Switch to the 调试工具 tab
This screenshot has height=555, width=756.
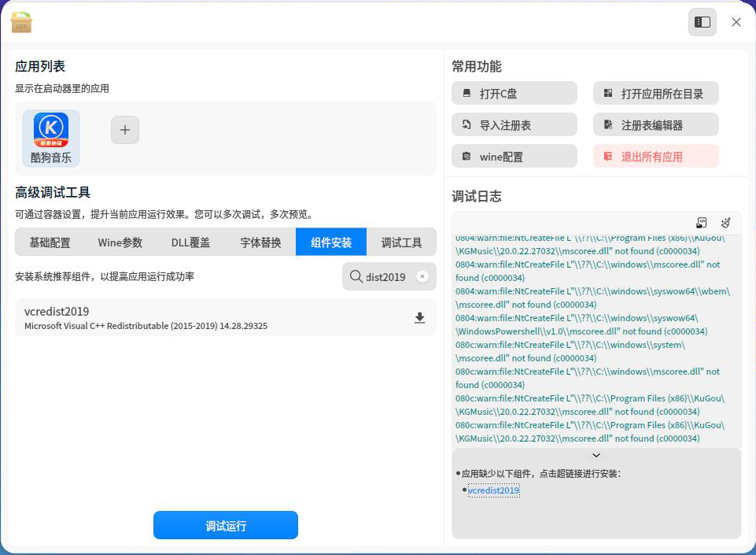402,242
